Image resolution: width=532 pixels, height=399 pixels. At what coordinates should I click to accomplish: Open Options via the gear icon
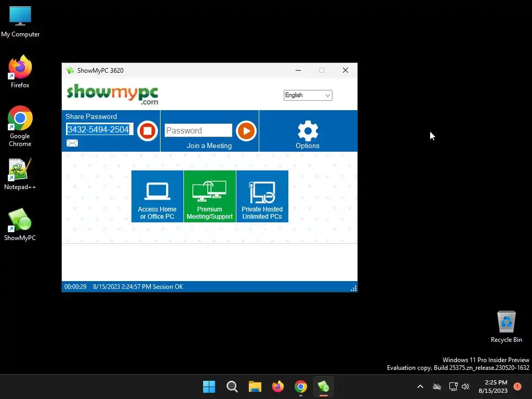[x=308, y=131]
